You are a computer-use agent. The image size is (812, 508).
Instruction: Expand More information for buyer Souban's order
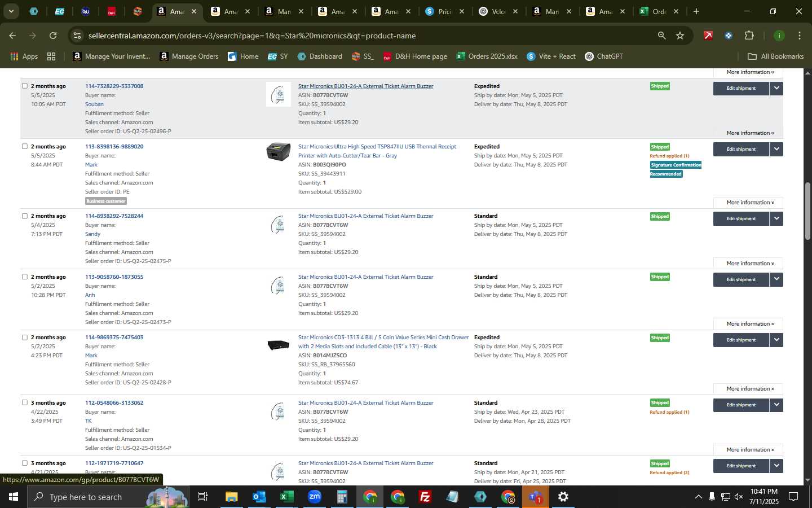coord(750,133)
